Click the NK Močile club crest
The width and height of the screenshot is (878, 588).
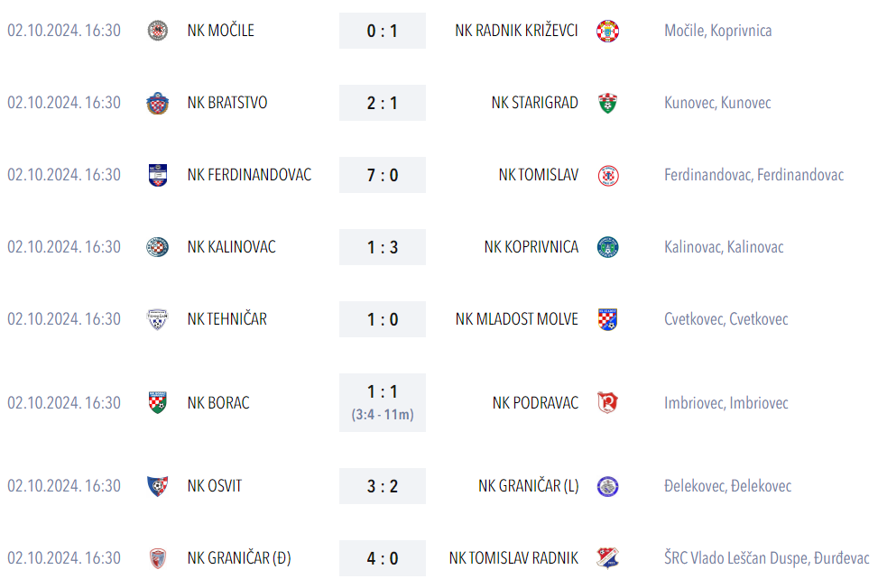pyautogui.click(x=157, y=31)
